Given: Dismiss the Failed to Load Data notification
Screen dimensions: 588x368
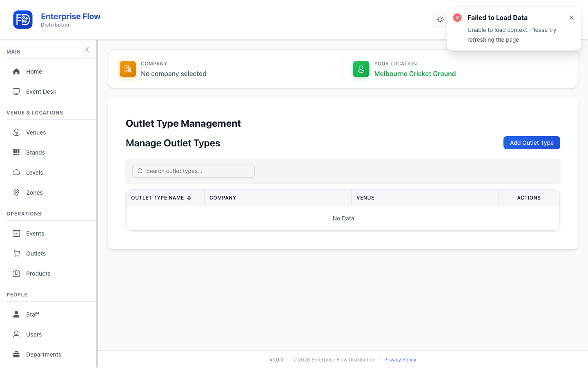Looking at the screenshot, I should (572, 18).
